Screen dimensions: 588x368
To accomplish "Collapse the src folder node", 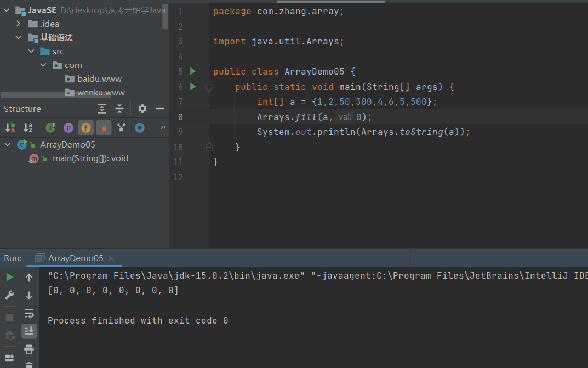I will point(31,51).
